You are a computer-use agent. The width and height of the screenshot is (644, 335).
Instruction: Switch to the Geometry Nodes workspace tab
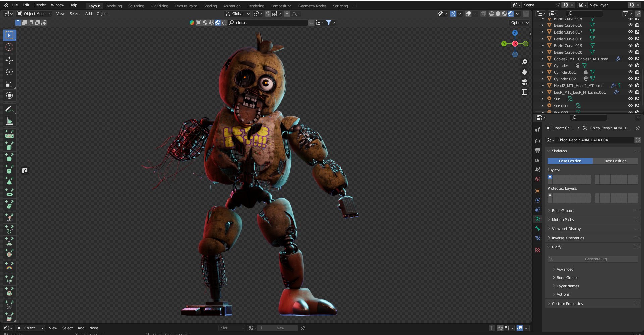[312, 6]
